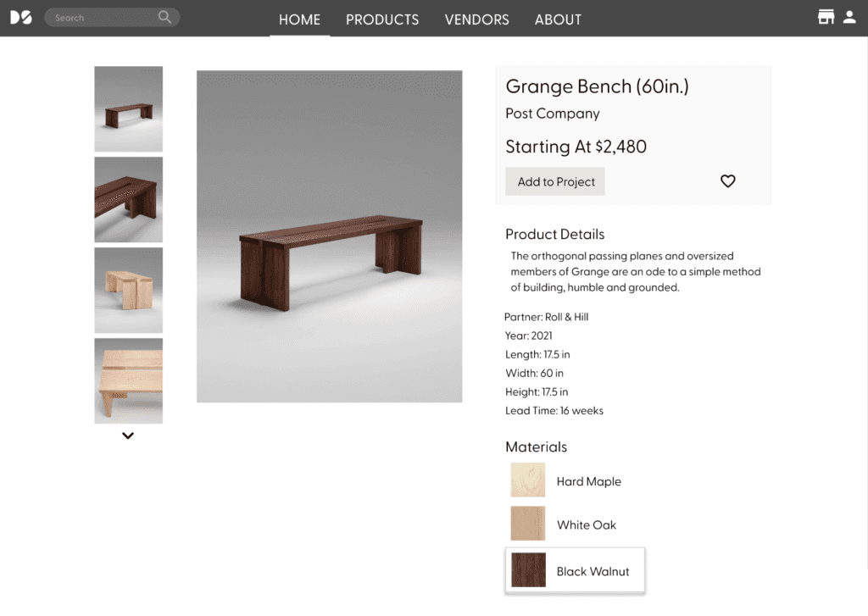Select the angled walnut bench thumbnail
The height and width of the screenshot is (616, 868).
point(128,199)
